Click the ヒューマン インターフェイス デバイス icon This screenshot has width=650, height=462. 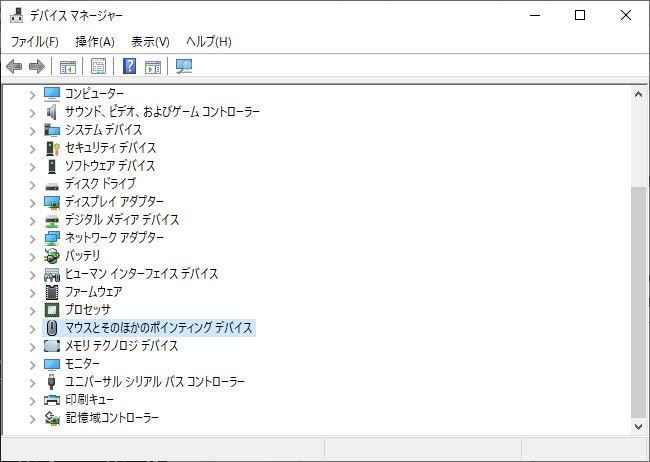(52, 274)
